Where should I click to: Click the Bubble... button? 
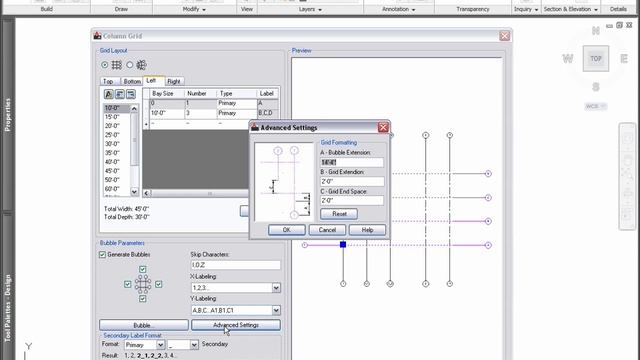(144, 325)
